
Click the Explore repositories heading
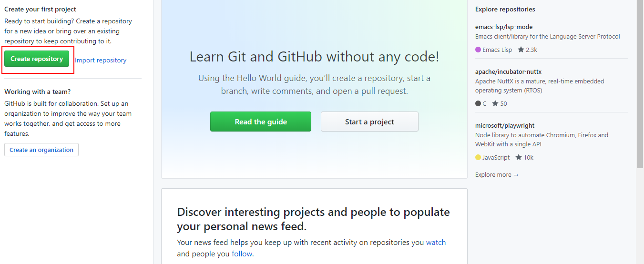505,9
